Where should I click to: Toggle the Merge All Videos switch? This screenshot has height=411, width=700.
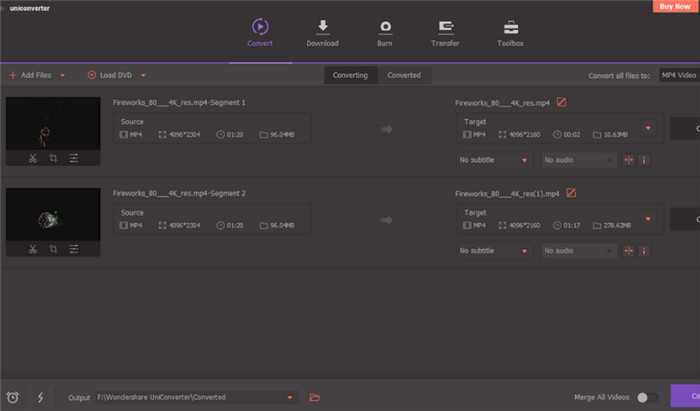(x=647, y=397)
